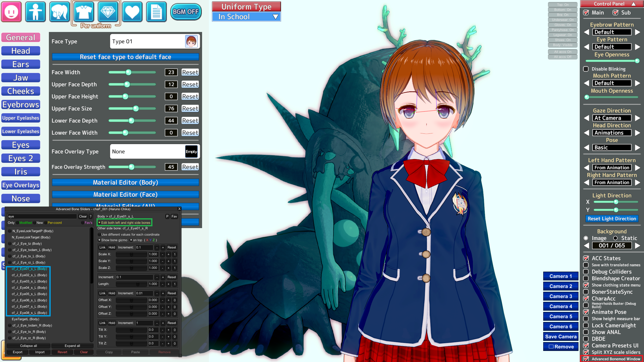Open the accessories diamond icon
The height and width of the screenshot is (362, 644).
(108, 12)
